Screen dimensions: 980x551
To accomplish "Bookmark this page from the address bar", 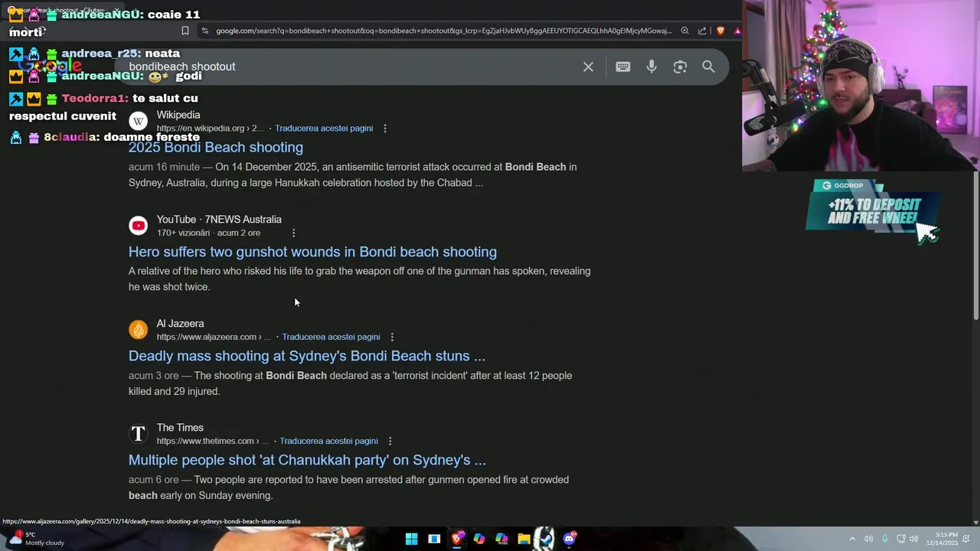I will [185, 31].
